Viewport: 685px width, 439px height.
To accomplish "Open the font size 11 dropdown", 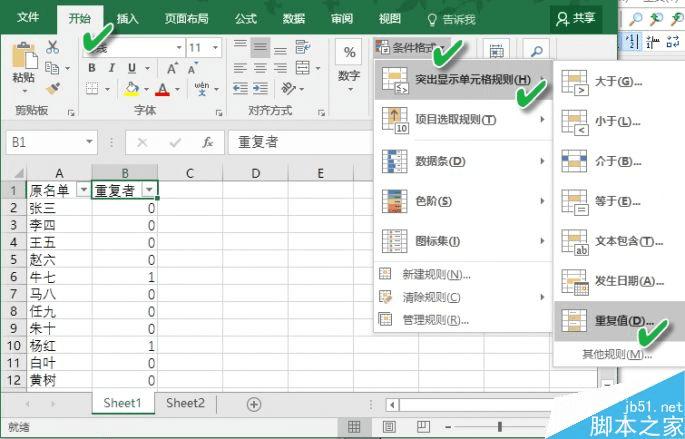I will pos(215,47).
